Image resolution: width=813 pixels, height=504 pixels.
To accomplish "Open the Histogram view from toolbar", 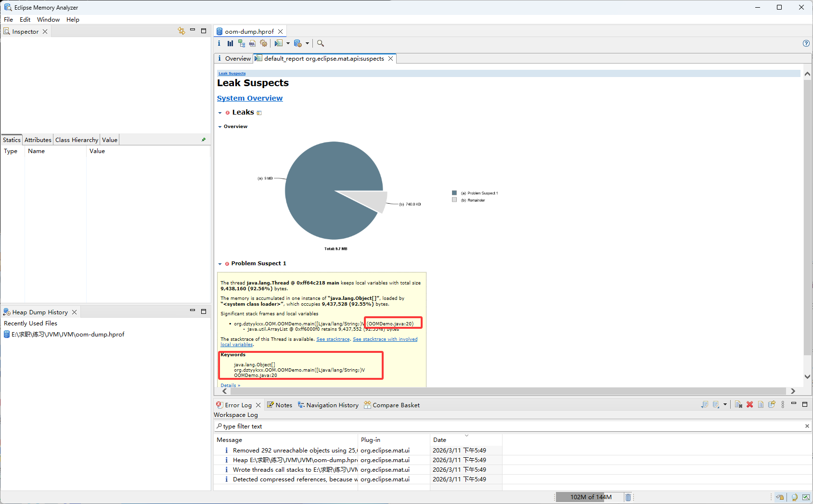I will [x=230, y=43].
